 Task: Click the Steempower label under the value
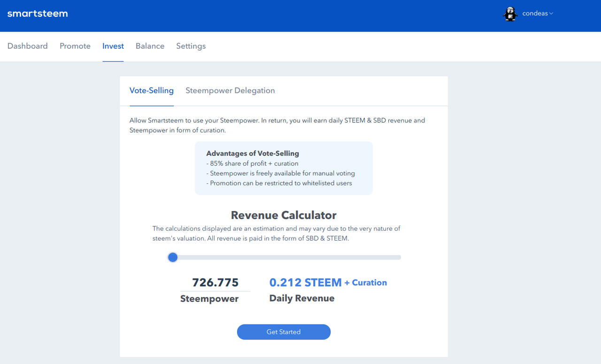coord(209,299)
